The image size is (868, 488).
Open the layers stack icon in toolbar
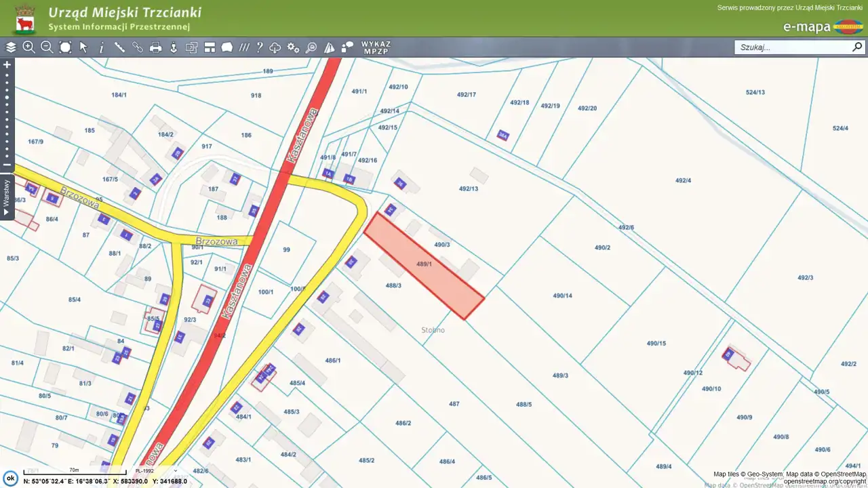coord(11,47)
